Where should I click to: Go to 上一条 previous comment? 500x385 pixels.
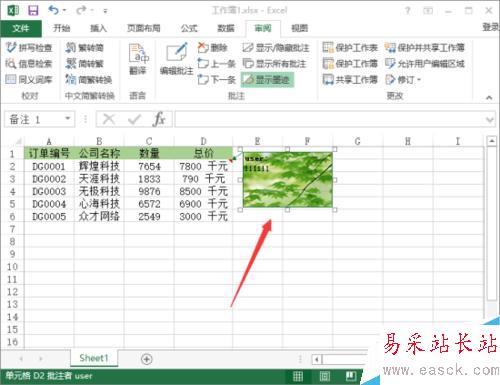tap(216, 63)
